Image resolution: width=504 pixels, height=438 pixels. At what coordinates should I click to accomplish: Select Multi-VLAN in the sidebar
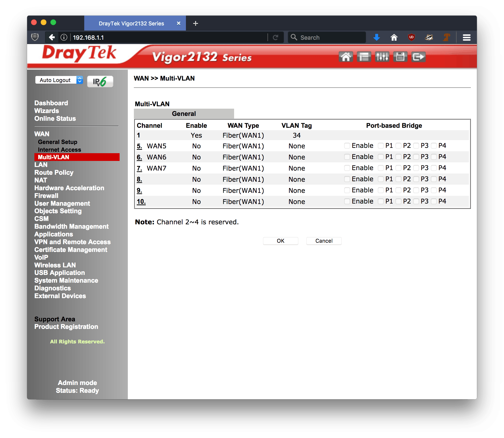click(77, 157)
